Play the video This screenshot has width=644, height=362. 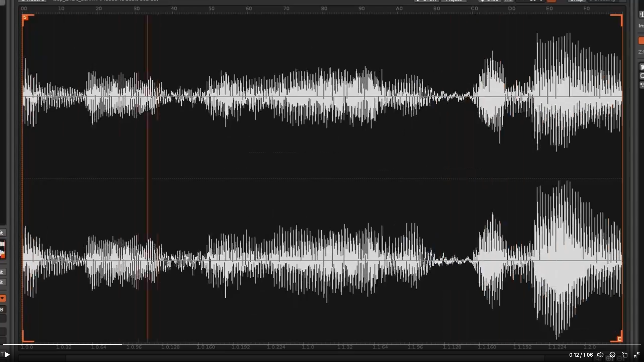coord(7,354)
